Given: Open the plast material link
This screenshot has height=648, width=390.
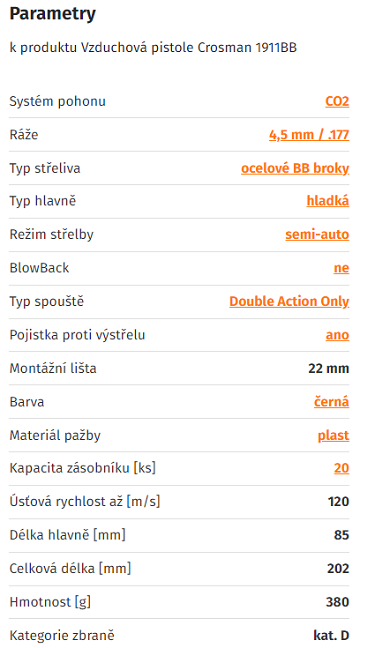Looking at the screenshot, I should tap(333, 435).
